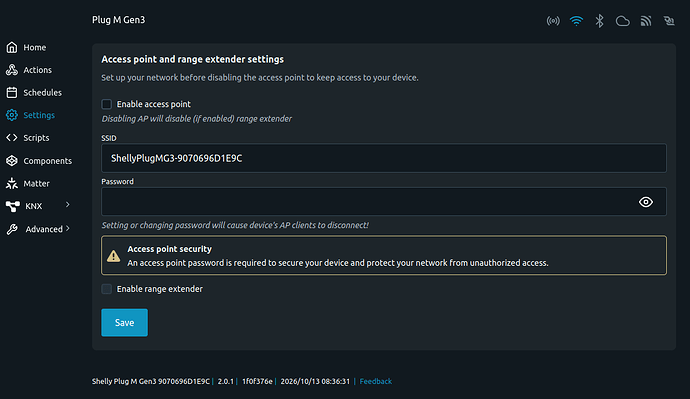Screen dimensions: 690x399
Task: Save the access point settings
Action: click(x=125, y=322)
